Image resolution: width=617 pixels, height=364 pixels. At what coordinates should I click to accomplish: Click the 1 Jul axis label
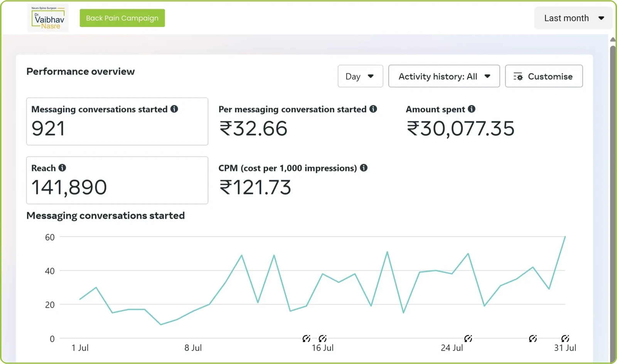pyautogui.click(x=80, y=348)
